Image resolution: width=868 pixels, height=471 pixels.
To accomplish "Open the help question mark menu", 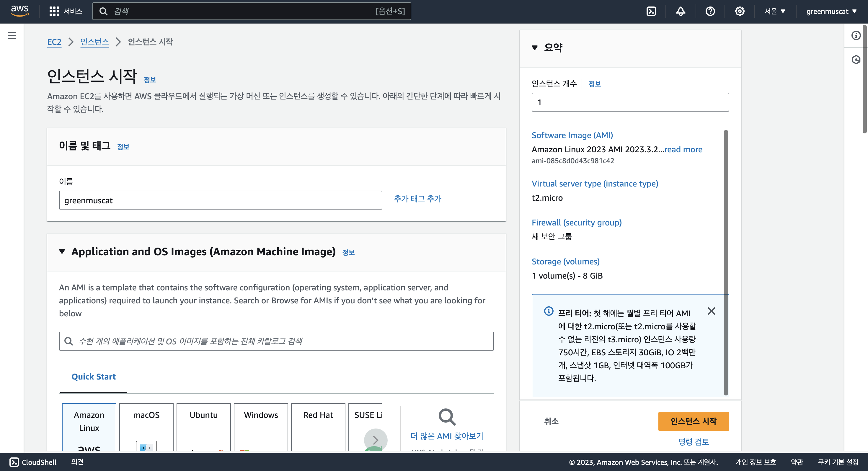I will [x=710, y=12].
